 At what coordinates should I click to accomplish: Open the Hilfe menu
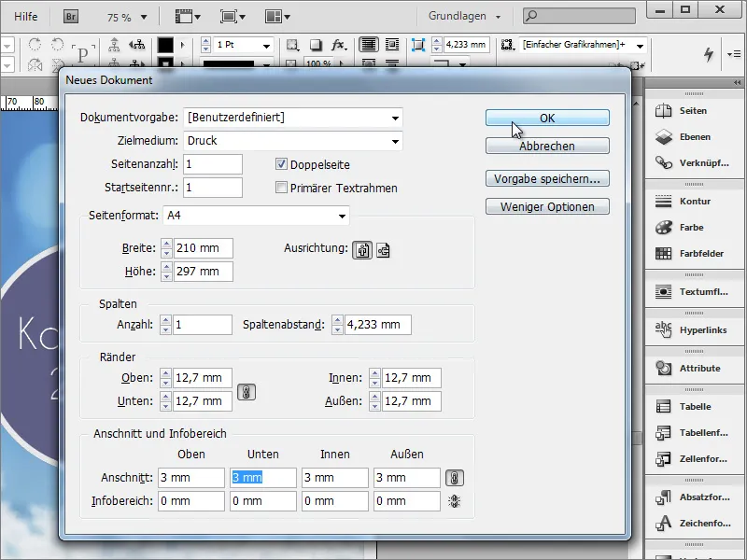coord(26,16)
